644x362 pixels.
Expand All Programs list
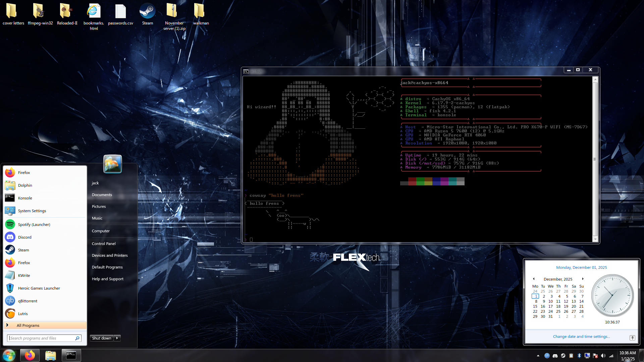[x=28, y=325]
